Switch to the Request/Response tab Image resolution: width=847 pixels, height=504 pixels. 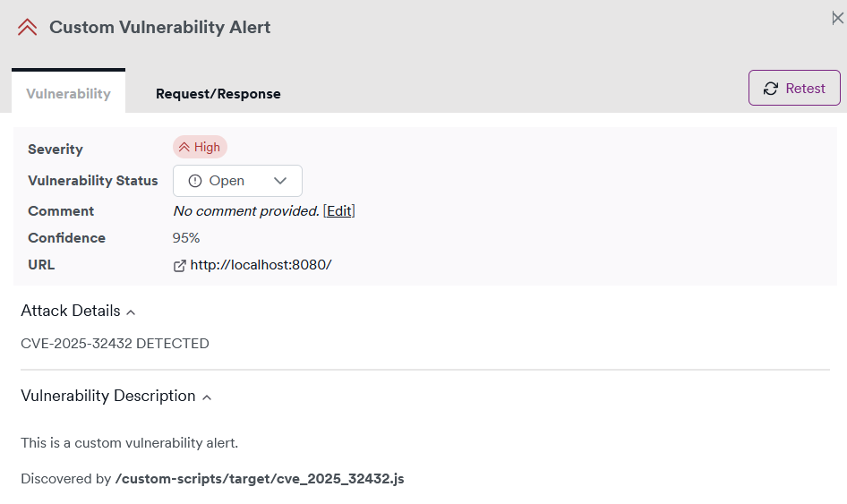tap(218, 93)
